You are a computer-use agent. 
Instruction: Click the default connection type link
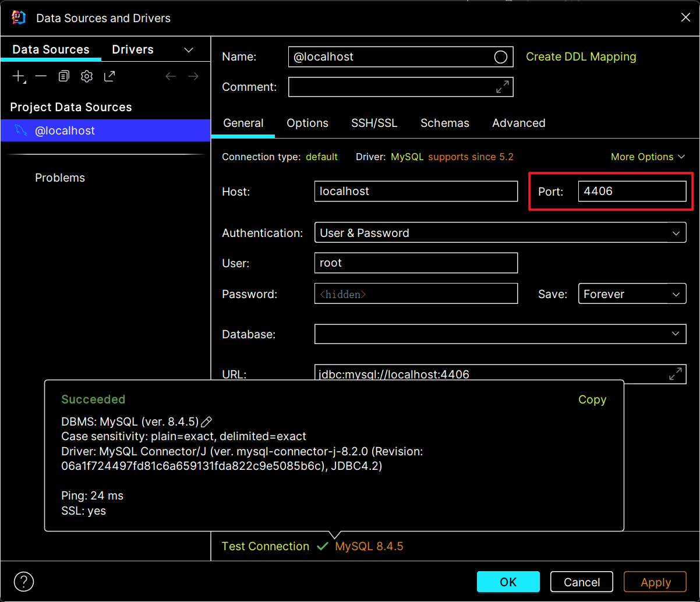(321, 157)
